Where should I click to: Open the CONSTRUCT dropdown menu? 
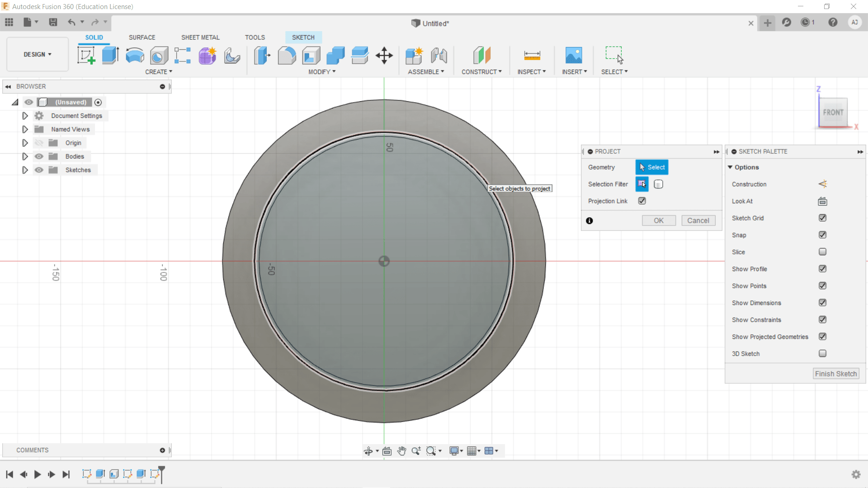click(x=481, y=72)
